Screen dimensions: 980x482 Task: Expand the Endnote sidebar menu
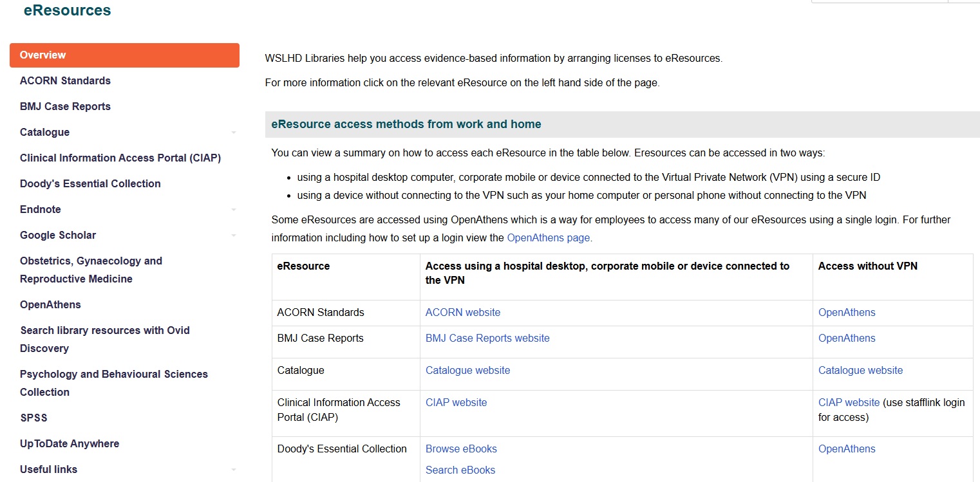tap(233, 209)
